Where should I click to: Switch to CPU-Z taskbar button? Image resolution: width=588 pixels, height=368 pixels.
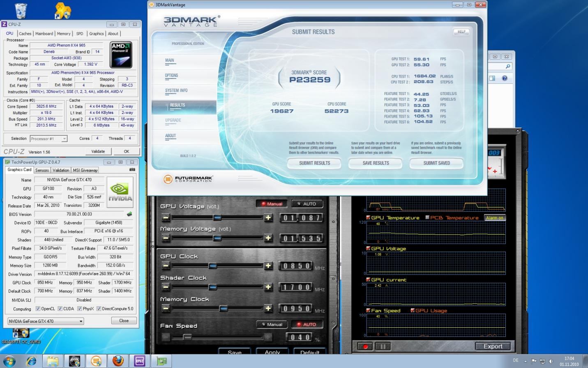140,361
